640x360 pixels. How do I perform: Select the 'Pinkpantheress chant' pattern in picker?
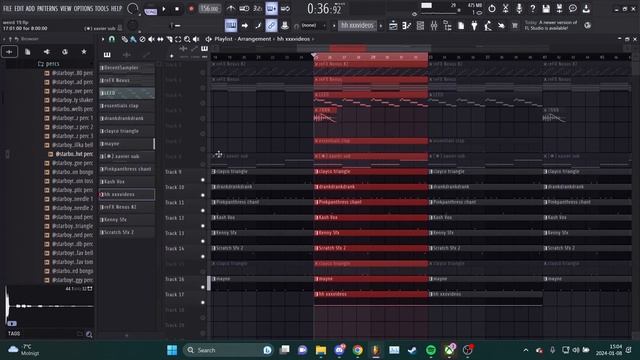tap(127, 169)
